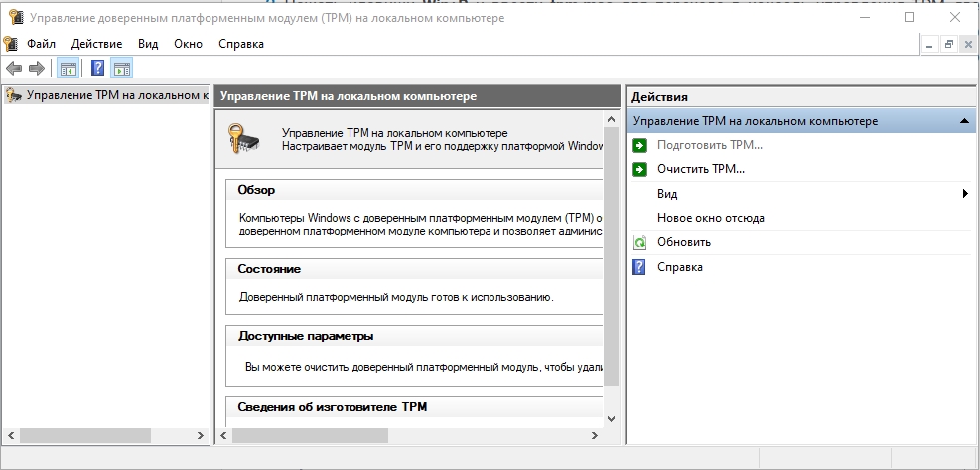Viewport: 980px width, 470px height.
Task: Click the Forward arrow in the toolbar
Action: [37, 68]
